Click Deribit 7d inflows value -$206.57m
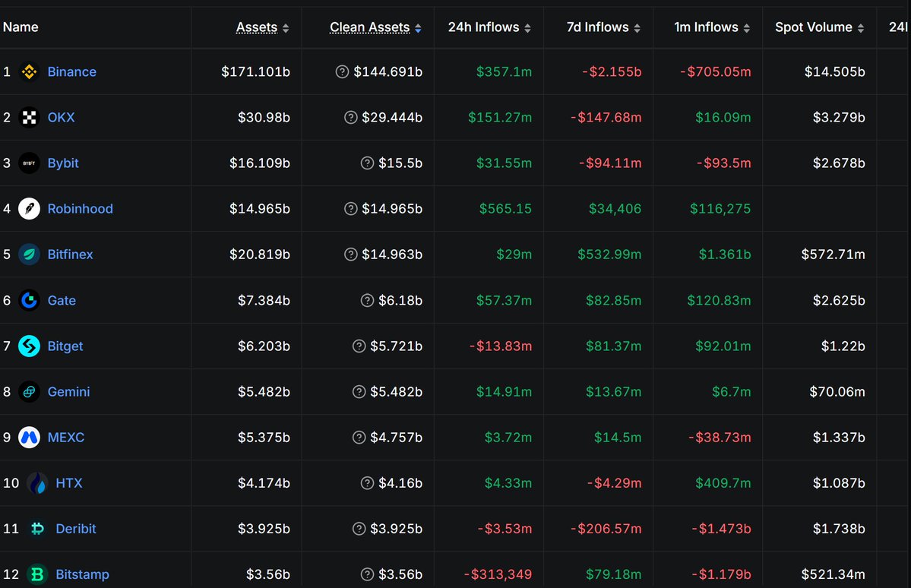911x588 pixels. pyautogui.click(x=606, y=529)
